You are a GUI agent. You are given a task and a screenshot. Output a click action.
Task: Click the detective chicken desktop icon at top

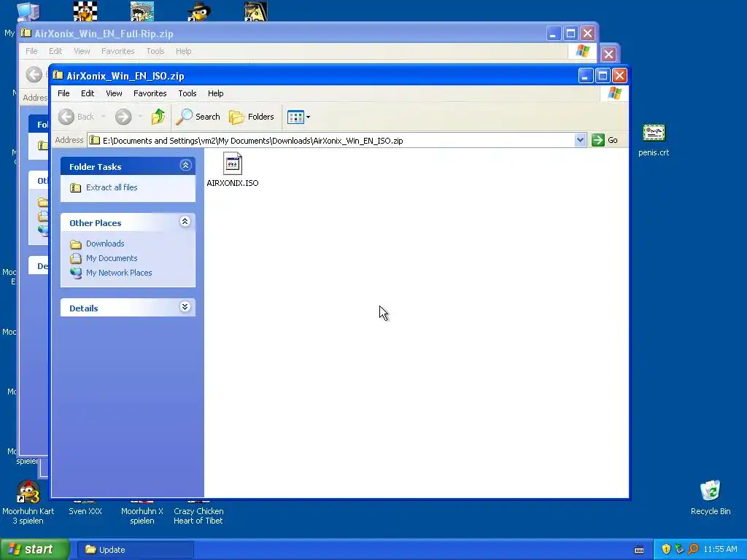[x=198, y=11]
